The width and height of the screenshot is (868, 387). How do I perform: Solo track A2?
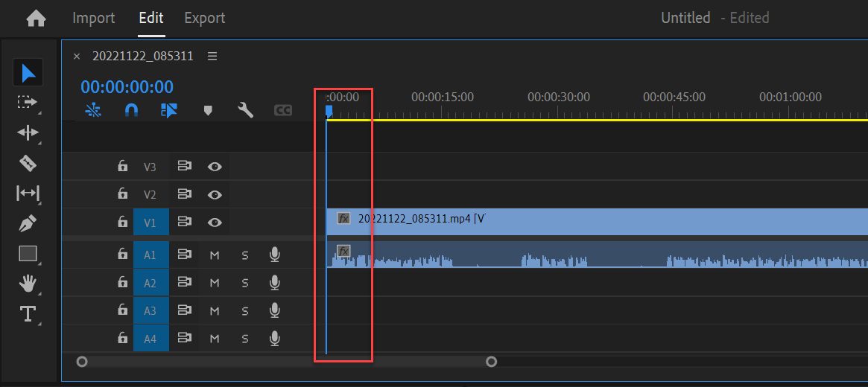click(244, 283)
